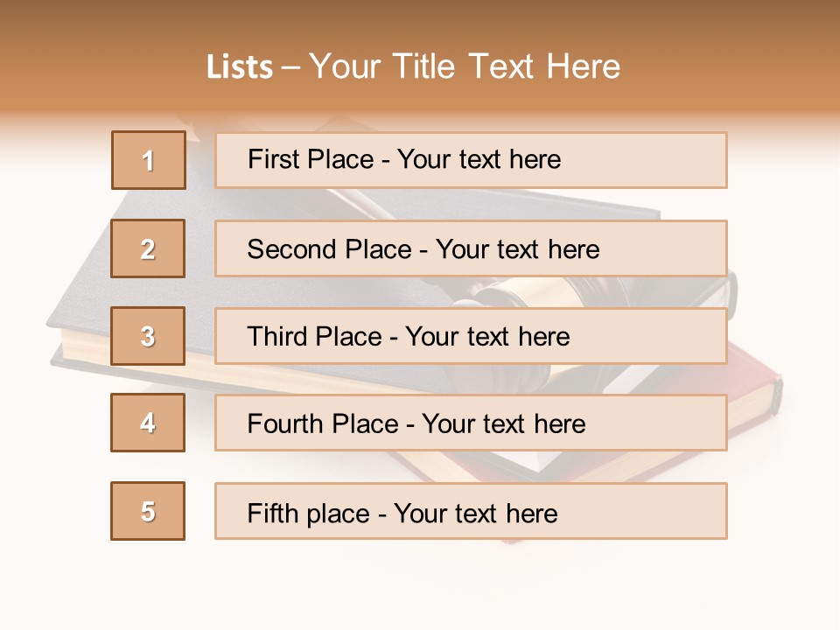Click the "Second Place" text box
Screen dimensions: 840x630
click(471, 248)
